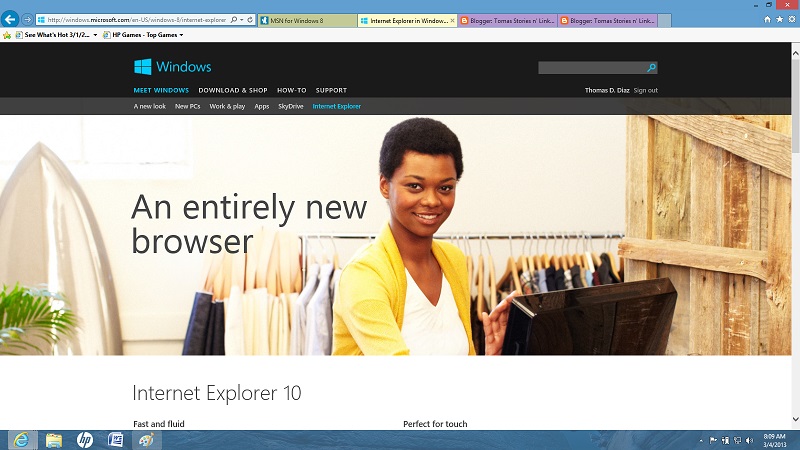
Task: Open the Word icon on the taskbar
Action: (x=115, y=440)
